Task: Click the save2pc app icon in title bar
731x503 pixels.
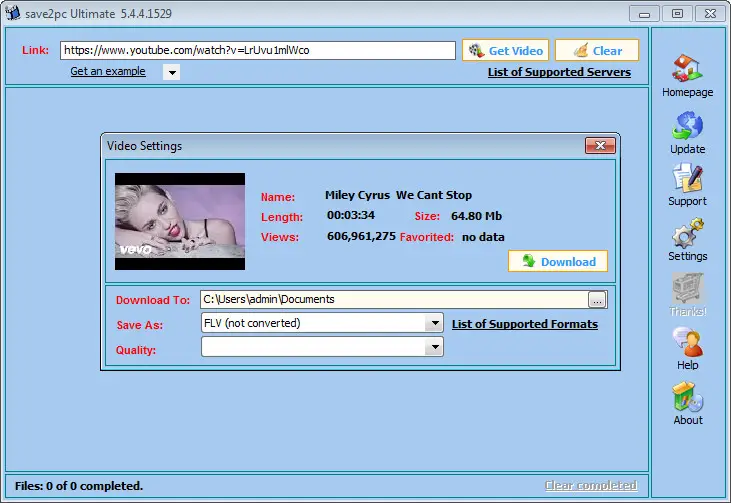Action: click(x=13, y=13)
